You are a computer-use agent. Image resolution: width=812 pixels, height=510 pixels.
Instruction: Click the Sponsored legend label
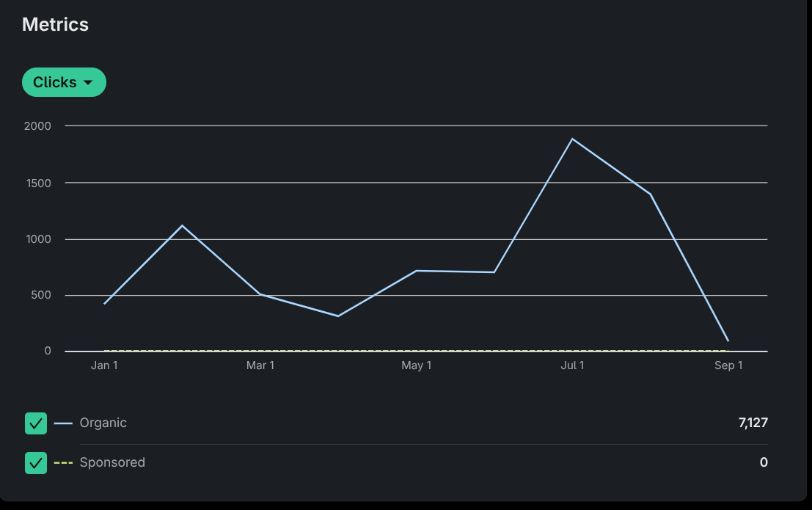(112, 463)
